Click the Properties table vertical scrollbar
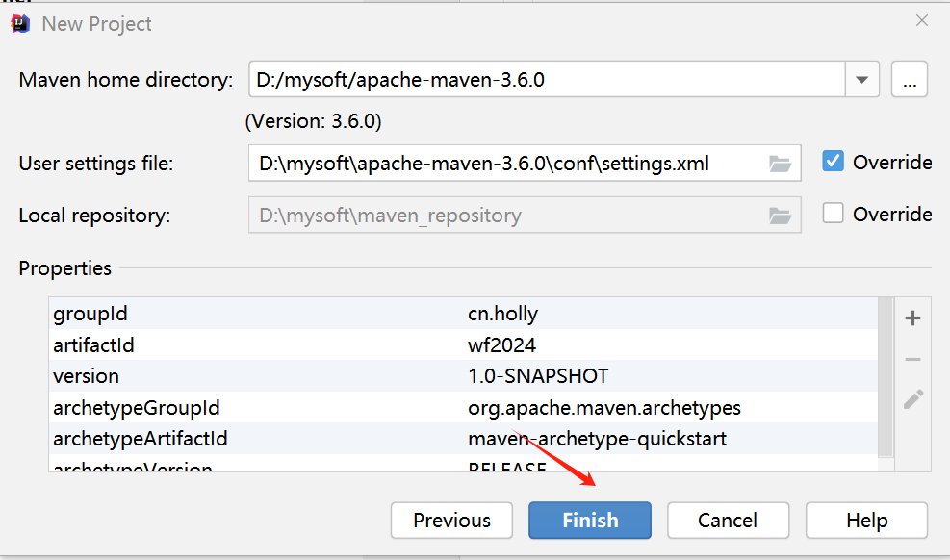Screen dimensions: 950x560 886,375
